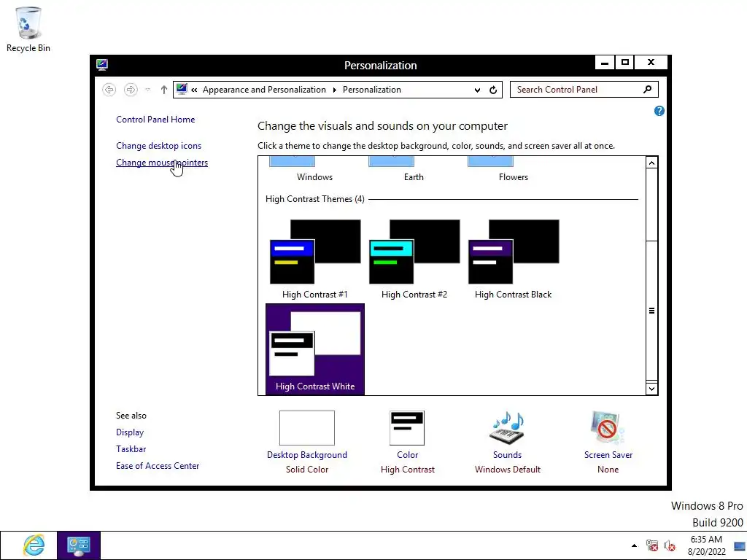Open the recent locations dropdown arrow
Viewport: 747px width, 560px height.
point(147,90)
